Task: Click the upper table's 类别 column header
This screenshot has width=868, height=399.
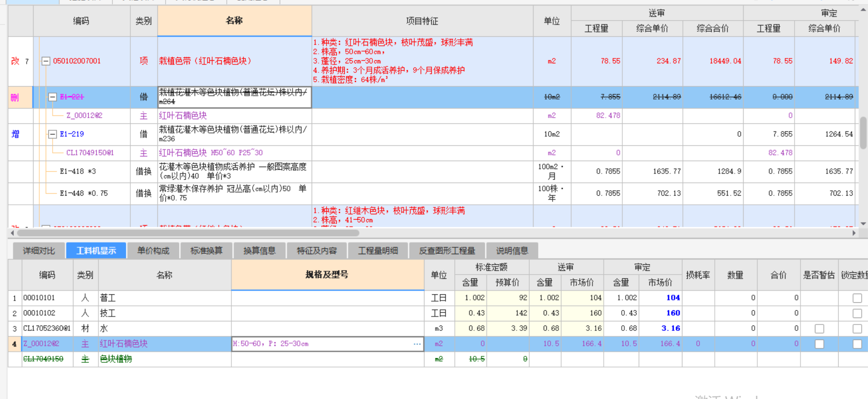Action: pyautogui.click(x=144, y=21)
